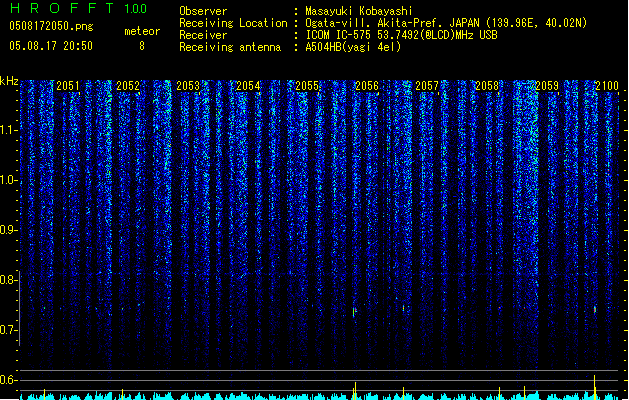The width and height of the screenshot is (629, 400).
Task: Click the 'meteor' label
Action: tap(142, 31)
